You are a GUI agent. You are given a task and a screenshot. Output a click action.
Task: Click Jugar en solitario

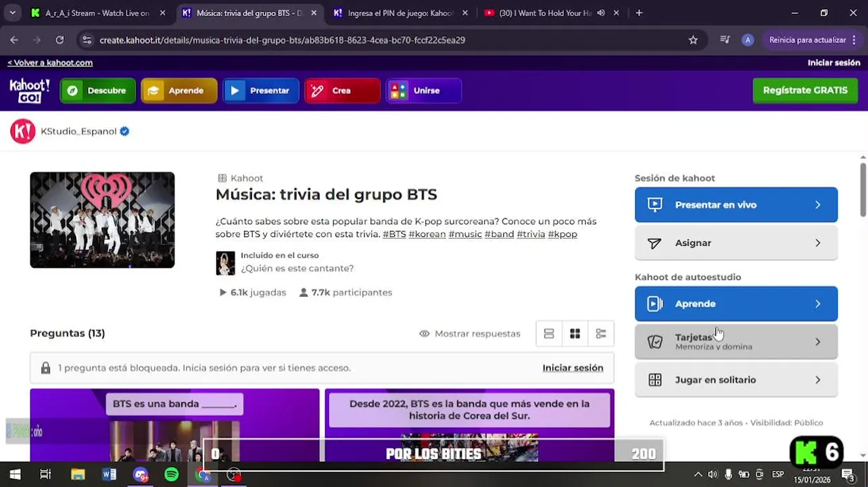coord(736,379)
